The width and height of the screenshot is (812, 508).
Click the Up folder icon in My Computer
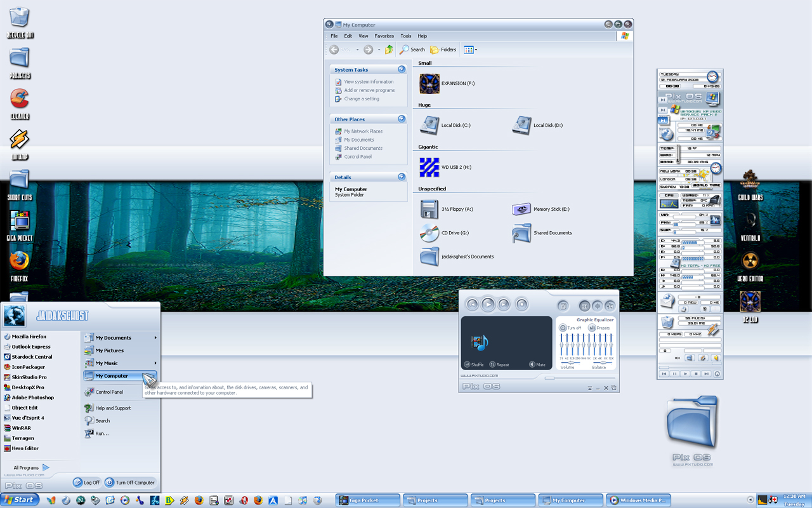coord(389,50)
